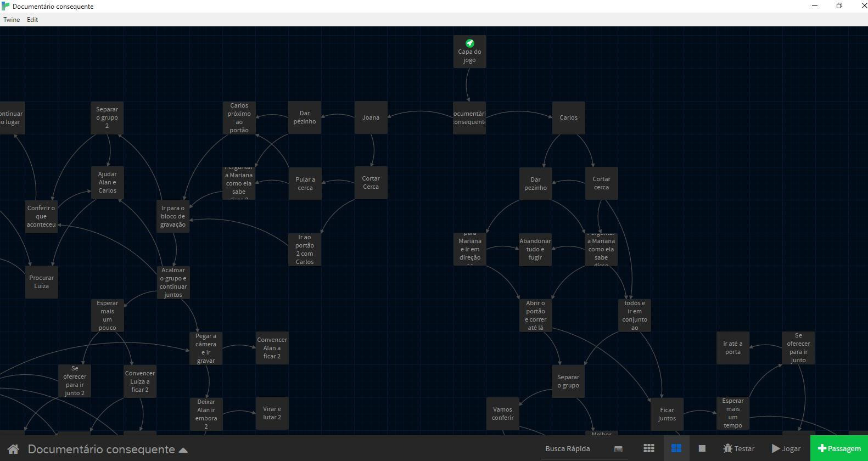Select the Ficar juntos passage
868x461 pixels.
tap(667, 414)
